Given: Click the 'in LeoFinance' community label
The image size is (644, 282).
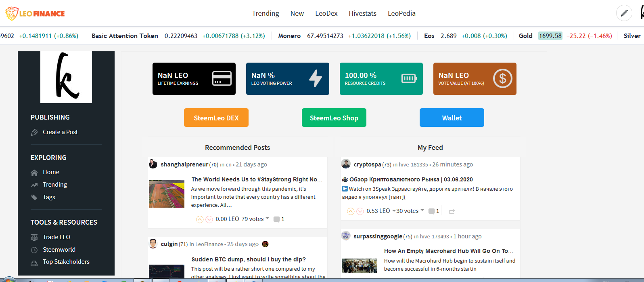Looking at the screenshot, I should (206, 244).
